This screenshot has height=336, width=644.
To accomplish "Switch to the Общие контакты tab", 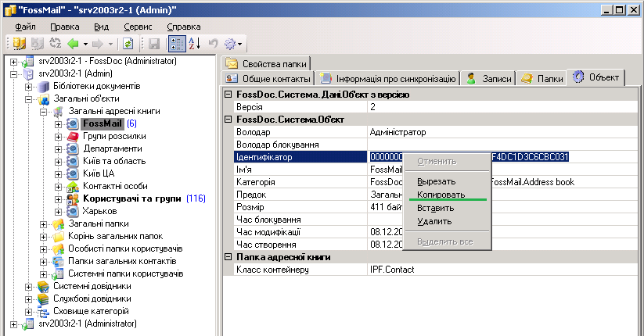I will coord(268,78).
